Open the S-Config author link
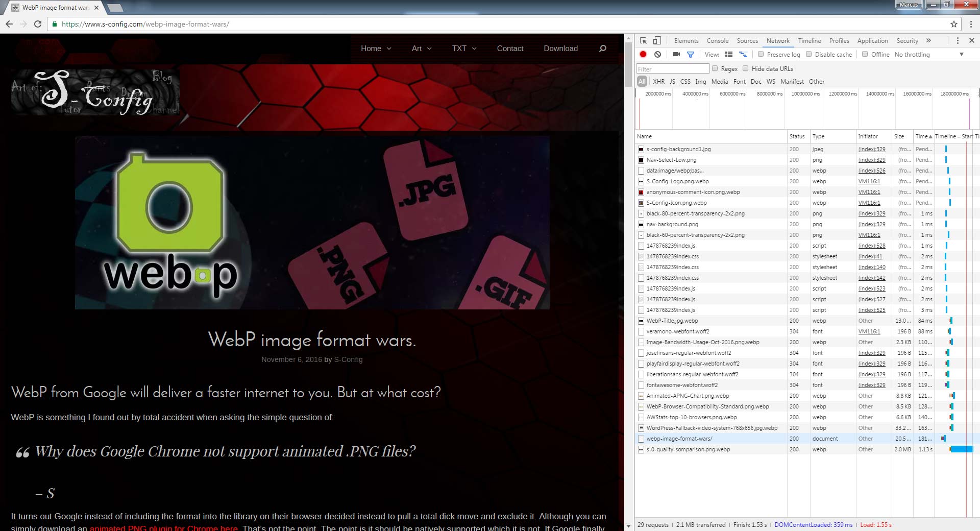This screenshot has height=531, width=980. click(x=348, y=359)
